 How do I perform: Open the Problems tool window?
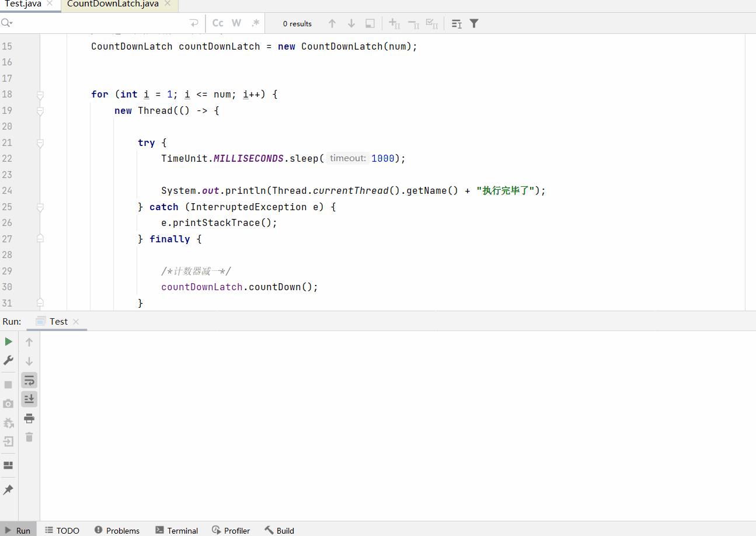click(117, 530)
